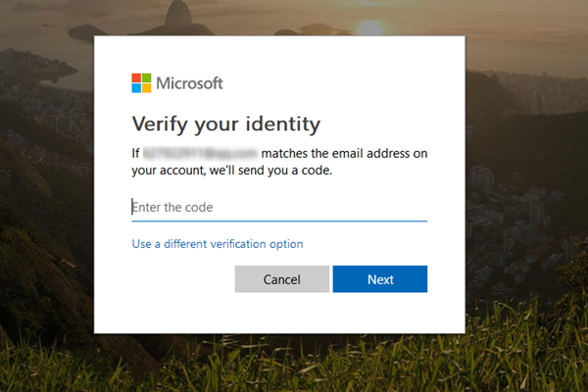This screenshot has width=588, height=392.
Task: Click the yellow square in Microsoft logo
Action: tap(146, 88)
